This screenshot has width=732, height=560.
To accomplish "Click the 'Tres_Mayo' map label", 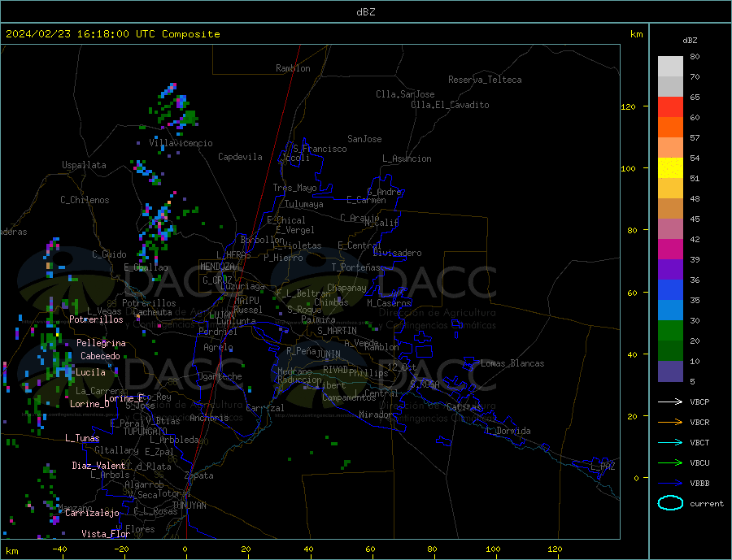I will point(294,188).
